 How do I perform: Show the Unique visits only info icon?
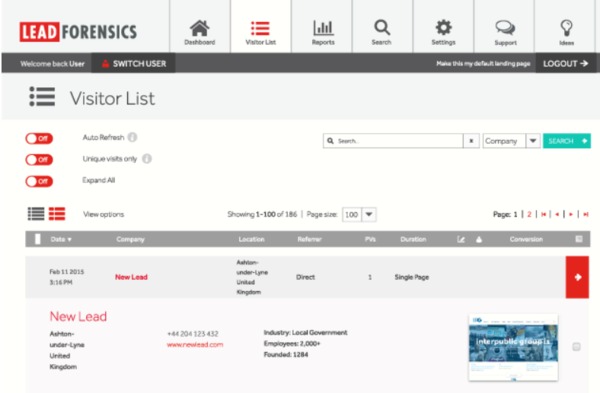pyautogui.click(x=147, y=158)
